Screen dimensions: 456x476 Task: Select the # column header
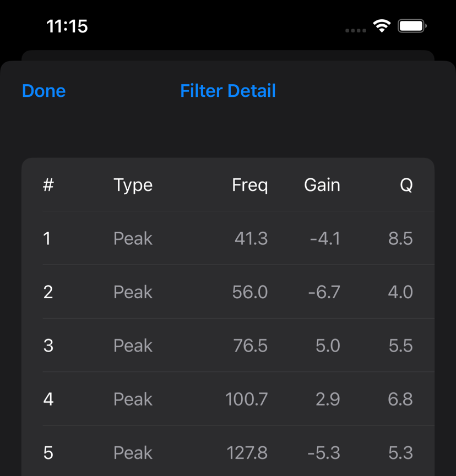(x=48, y=185)
